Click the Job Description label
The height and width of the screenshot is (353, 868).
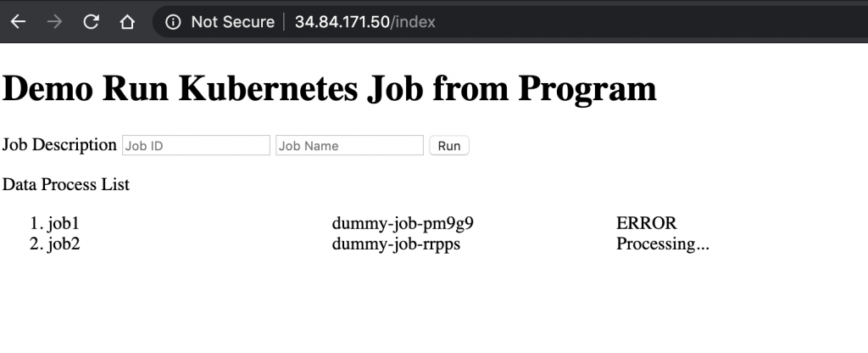[59, 144]
